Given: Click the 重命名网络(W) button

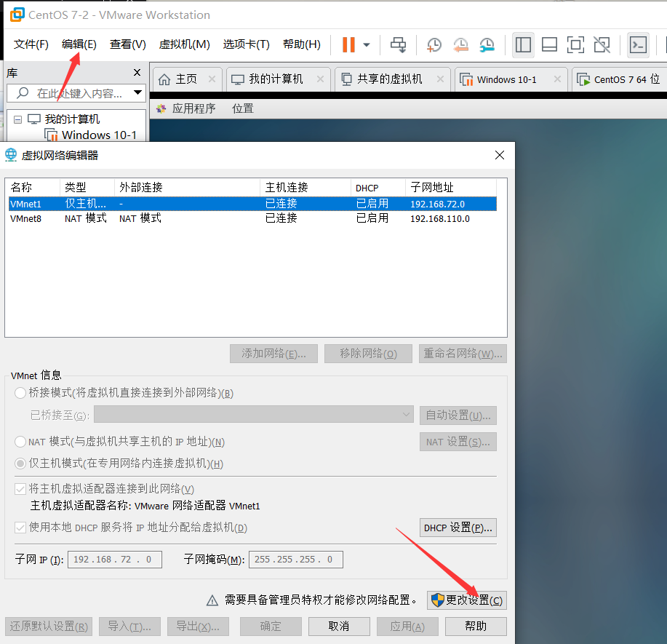Looking at the screenshot, I should click(x=463, y=354).
